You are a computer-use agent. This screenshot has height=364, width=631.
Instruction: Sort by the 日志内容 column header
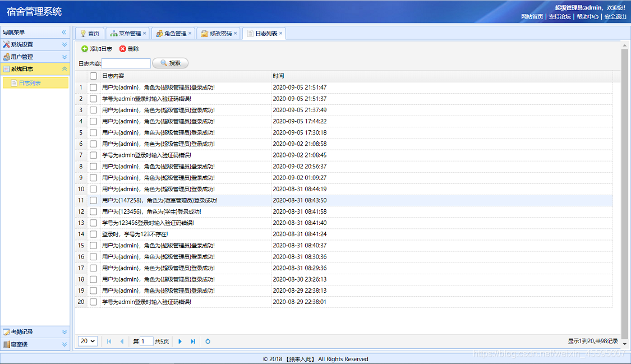pos(186,76)
